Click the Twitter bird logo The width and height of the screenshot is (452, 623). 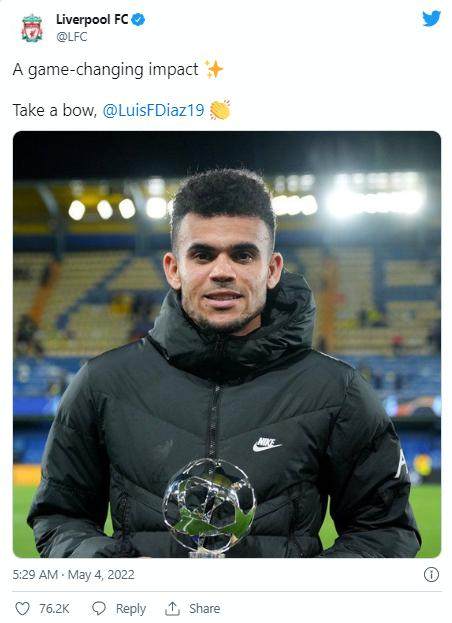431,18
